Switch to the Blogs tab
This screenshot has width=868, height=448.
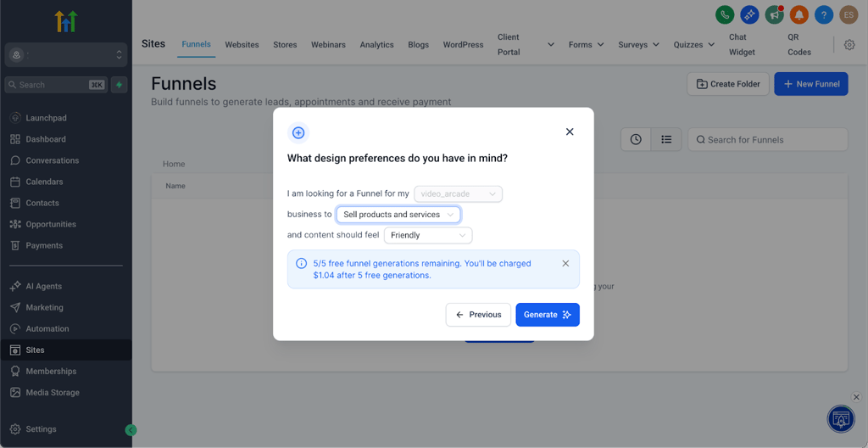pyautogui.click(x=419, y=45)
